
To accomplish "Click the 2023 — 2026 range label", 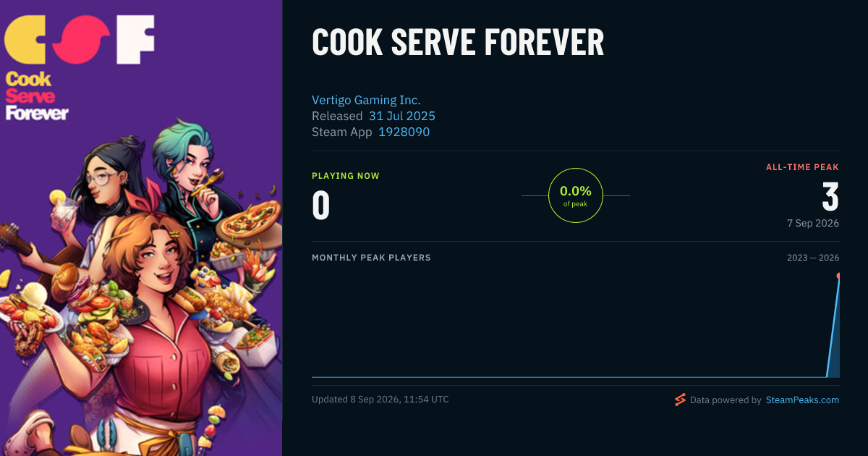I will pos(813,258).
